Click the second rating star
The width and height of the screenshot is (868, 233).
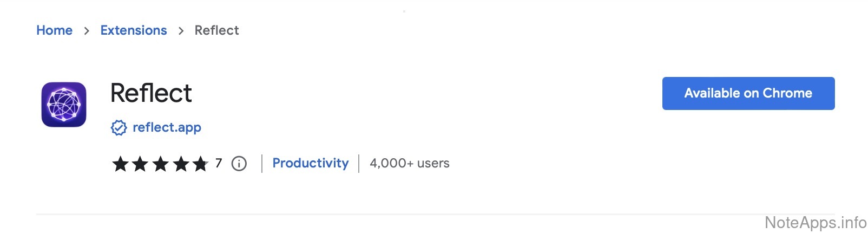pyautogui.click(x=140, y=164)
